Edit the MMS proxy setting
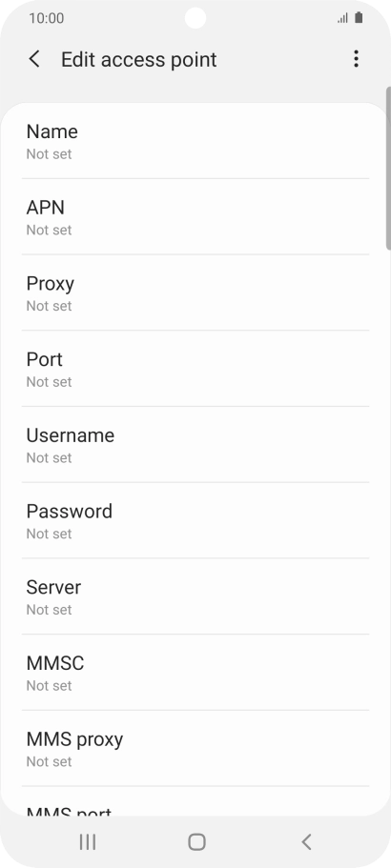This screenshot has height=868, width=391. [195, 748]
